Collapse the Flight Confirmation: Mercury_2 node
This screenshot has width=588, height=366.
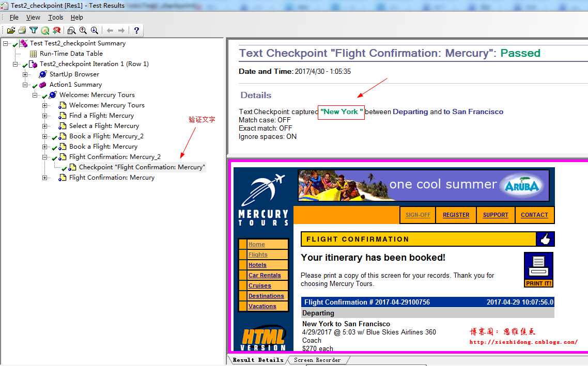tap(44, 157)
